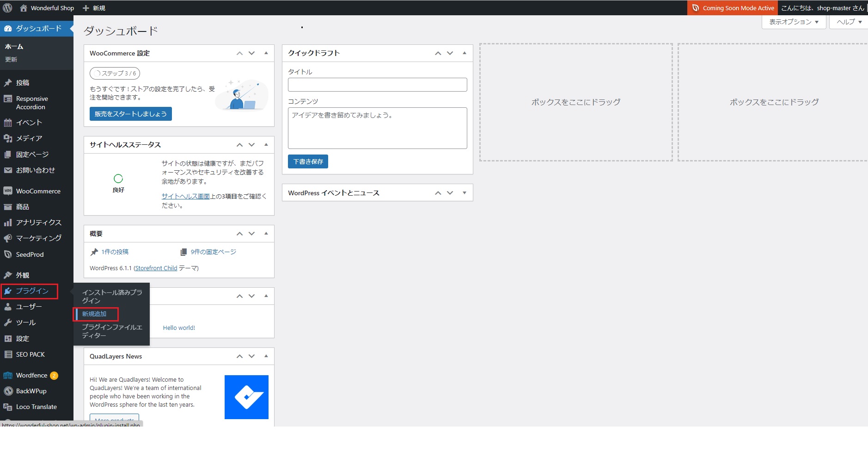Toggle the サイトヘルスステータス panel collapse arrow
This screenshot has height=452, width=868.
(266, 145)
